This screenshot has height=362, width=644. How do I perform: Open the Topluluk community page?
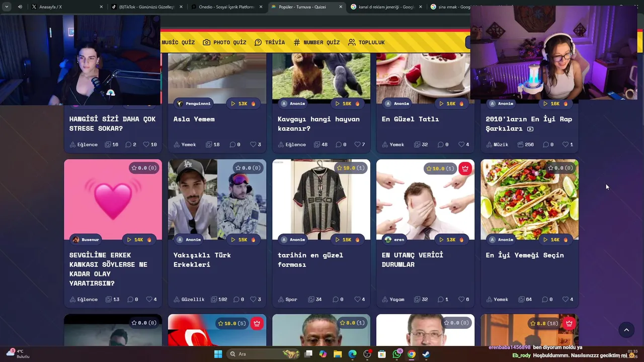pos(366,42)
